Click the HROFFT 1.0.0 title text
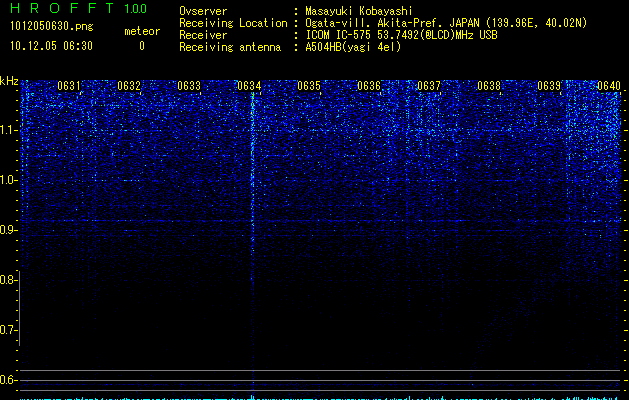 click(x=79, y=8)
